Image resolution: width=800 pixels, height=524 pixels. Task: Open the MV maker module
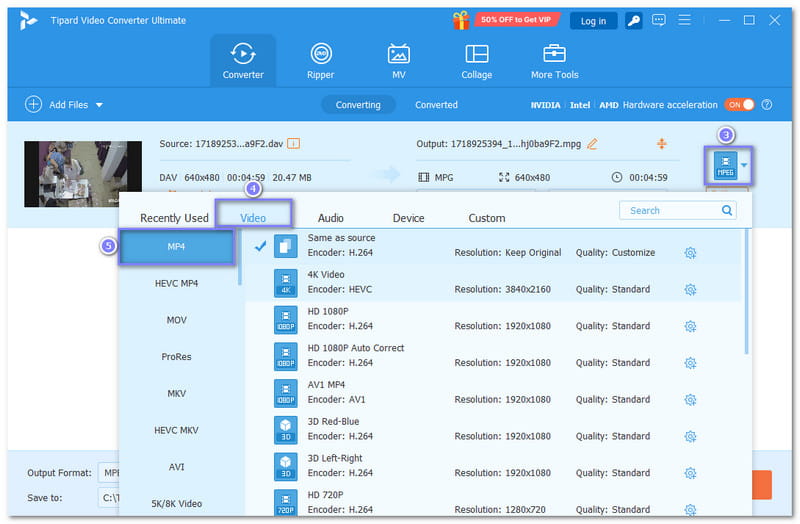click(398, 61)
